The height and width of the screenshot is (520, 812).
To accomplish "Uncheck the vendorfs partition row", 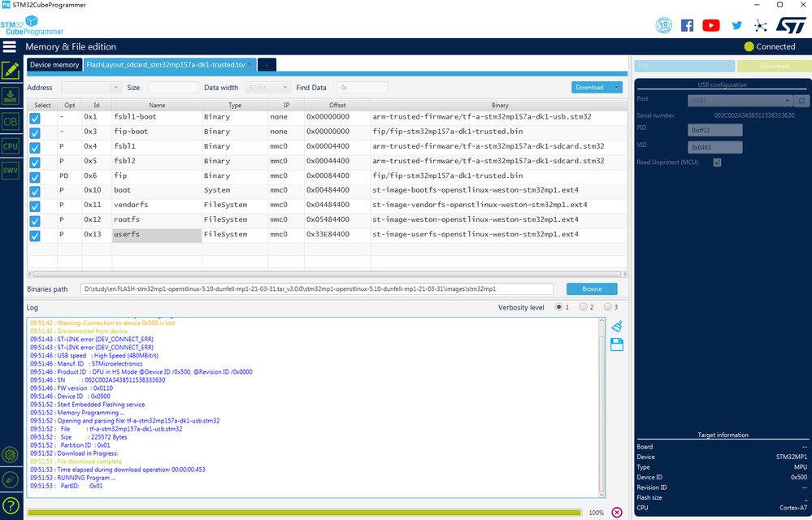I will coord(35,206).
